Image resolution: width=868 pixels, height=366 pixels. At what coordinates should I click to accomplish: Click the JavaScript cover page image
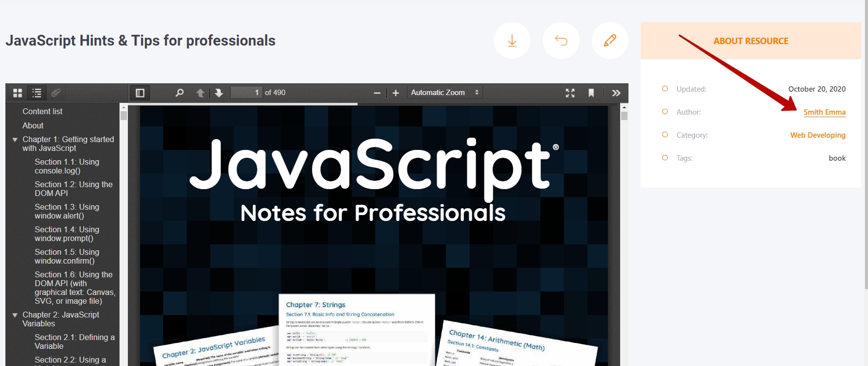374,235
